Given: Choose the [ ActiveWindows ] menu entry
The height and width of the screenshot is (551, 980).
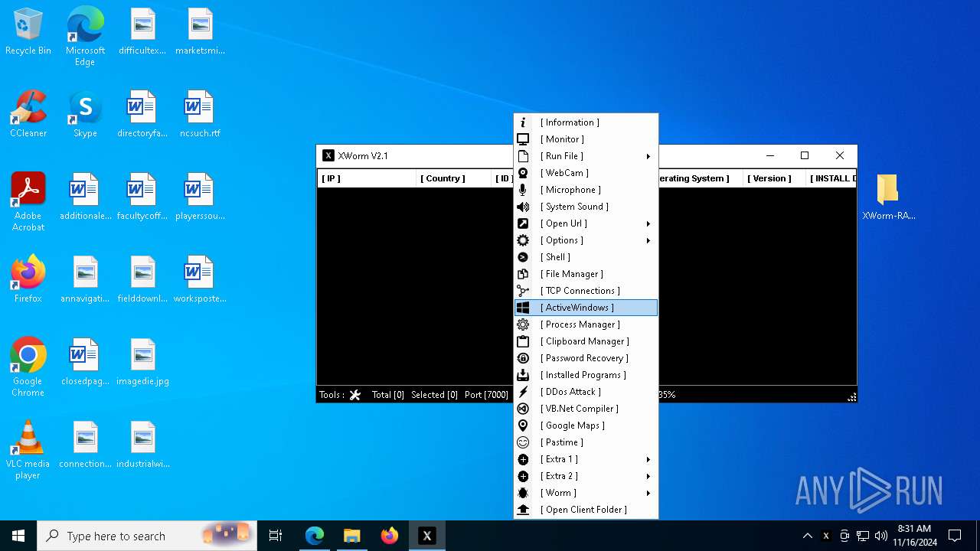Looking at the screenshot, I should point(586,308).
